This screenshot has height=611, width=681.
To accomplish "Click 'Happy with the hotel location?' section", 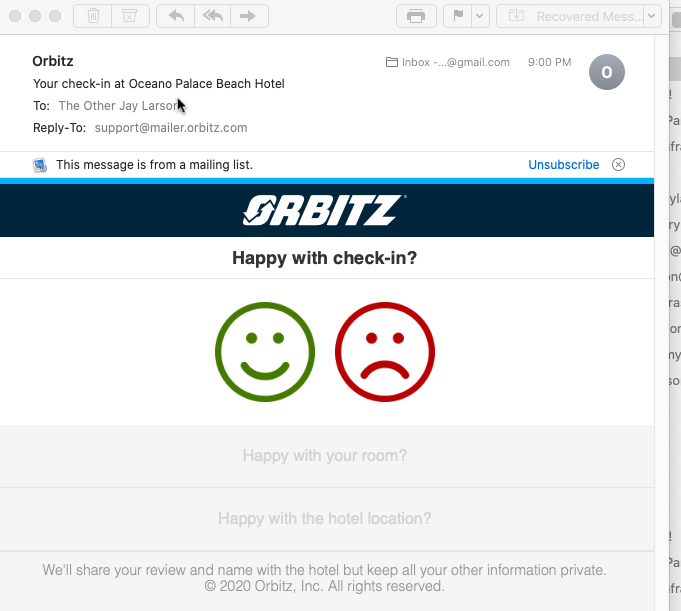I will coord(325,519).
